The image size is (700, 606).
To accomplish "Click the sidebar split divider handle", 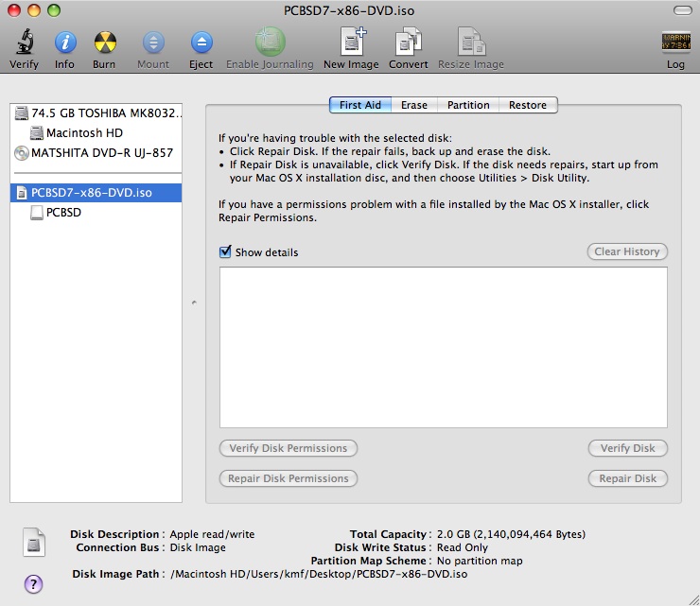I will [194, 303].
